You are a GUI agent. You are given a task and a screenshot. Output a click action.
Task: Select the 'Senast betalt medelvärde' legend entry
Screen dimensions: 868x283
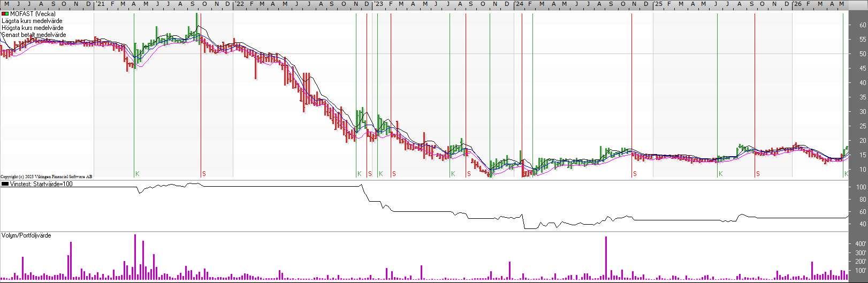click(34, 35)
